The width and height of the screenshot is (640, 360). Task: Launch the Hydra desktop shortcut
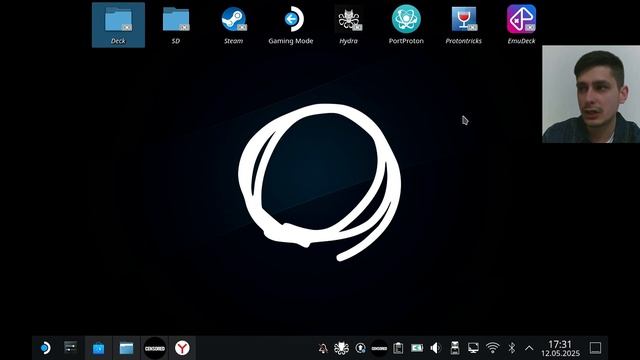coord(349,24)
